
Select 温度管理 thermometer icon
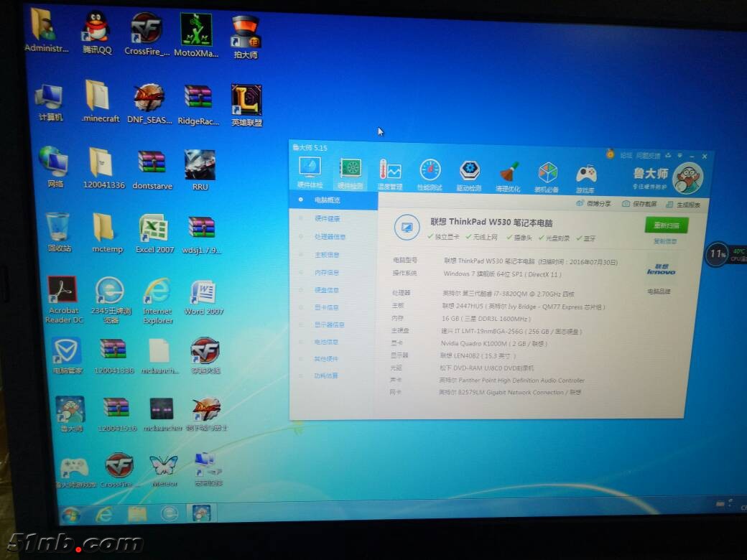click(x=390, y=173)
